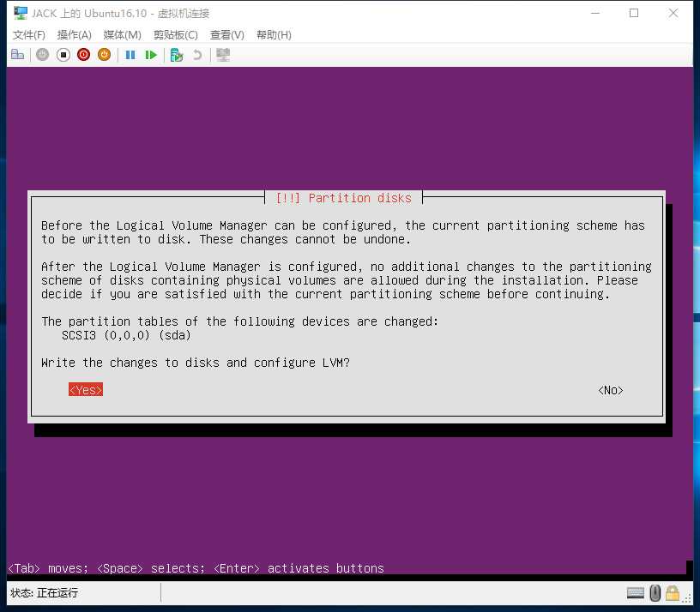Choose <No> in the Partition disks dialog
700x612 pixels.
click(610, 390)
